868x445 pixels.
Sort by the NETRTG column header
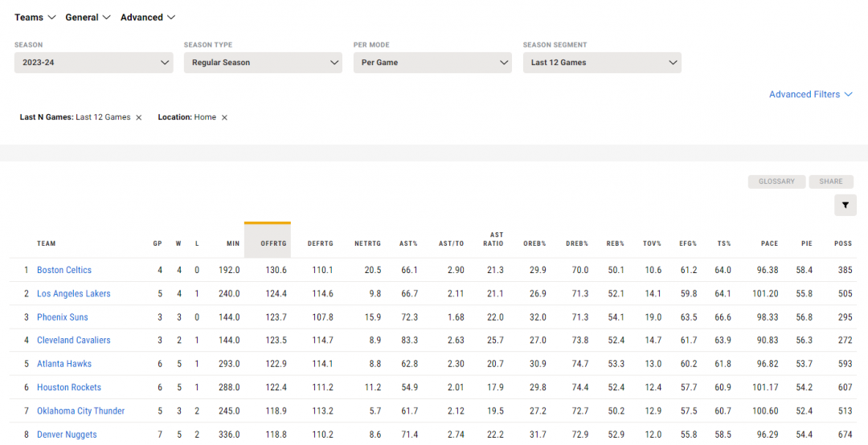coord(367,243)
